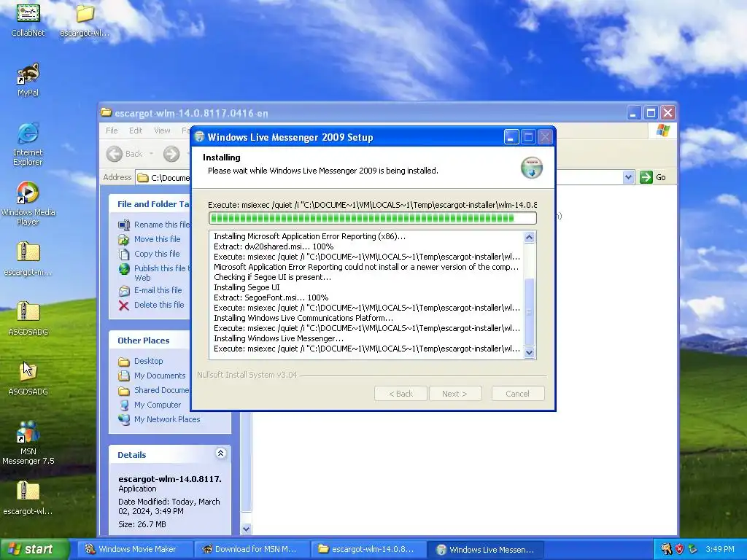Click the log scroll up arrow
Image resolution: width=747 pixels, height=560 pixels.
(x=530, y=237)
